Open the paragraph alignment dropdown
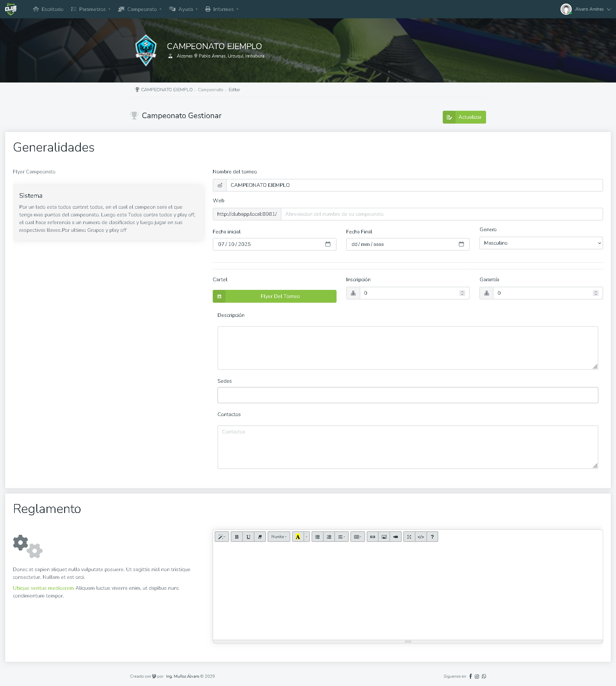The image size is (616, 686). tap(341, 537)
